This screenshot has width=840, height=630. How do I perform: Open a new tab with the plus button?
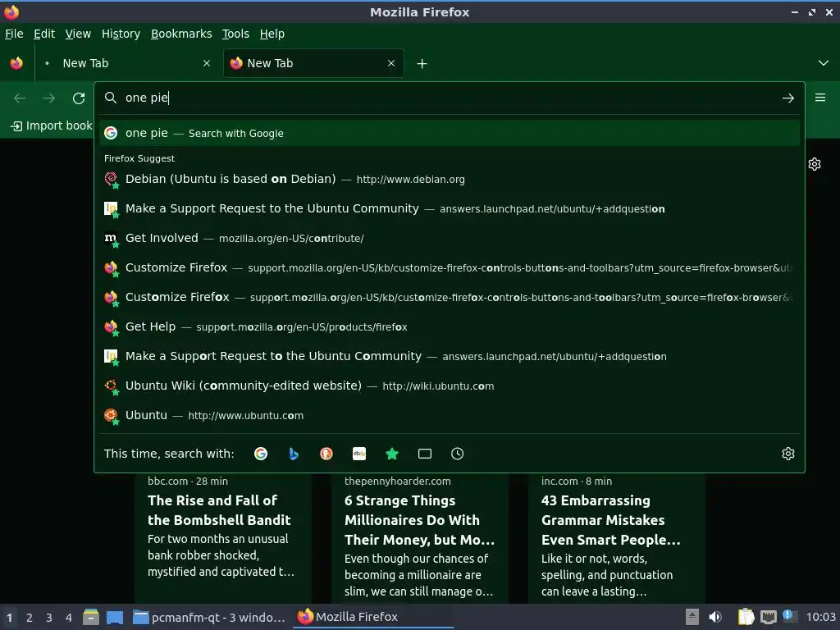click(422, 64)
